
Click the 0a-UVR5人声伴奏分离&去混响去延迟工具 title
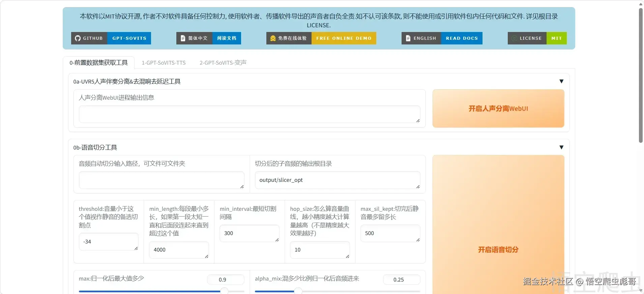click(127, 81)
